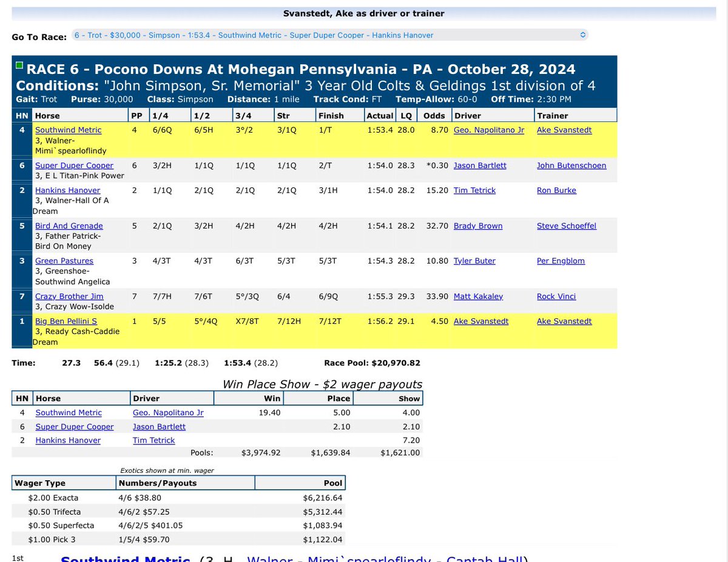This screenshot has height=562, width=728.
Task: Click the page title 'Svanstedt, Ake as driver or trainer'
Action: [x=364, y=13]
